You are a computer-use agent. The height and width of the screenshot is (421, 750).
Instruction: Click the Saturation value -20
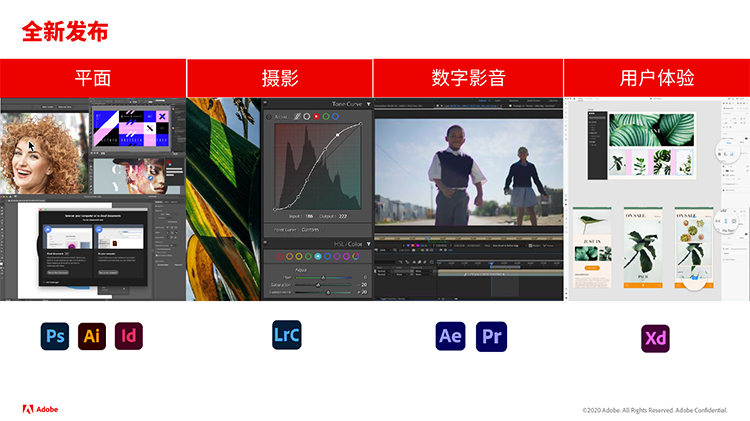(363, 285)
